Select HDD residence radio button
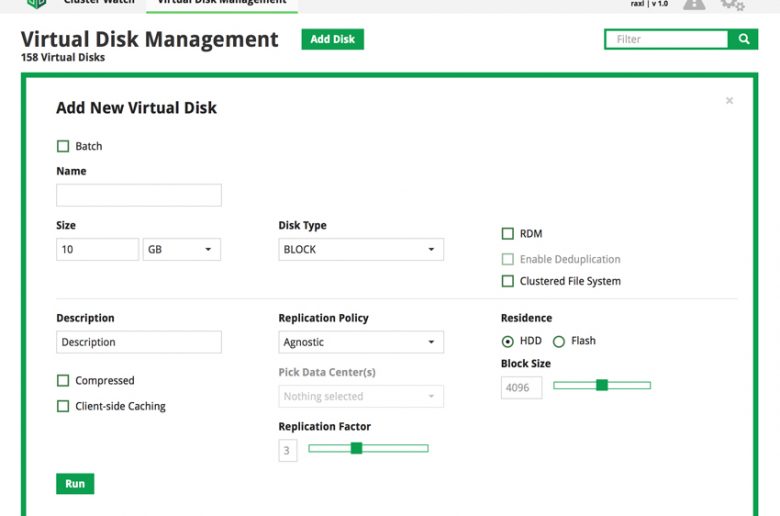 pos(507,341)
